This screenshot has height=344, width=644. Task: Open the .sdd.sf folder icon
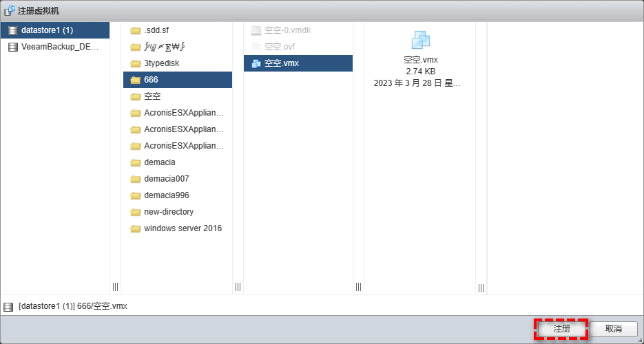pos(135,30)
